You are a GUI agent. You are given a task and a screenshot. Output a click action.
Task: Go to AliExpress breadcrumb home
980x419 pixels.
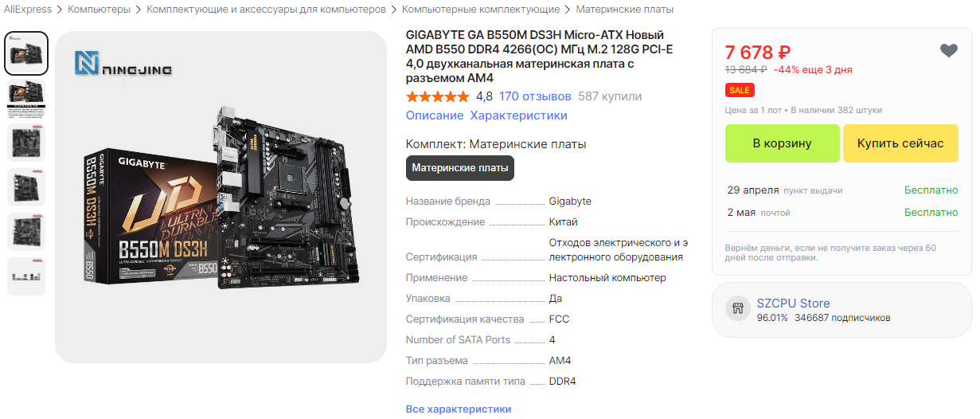(x=28, y=10)
